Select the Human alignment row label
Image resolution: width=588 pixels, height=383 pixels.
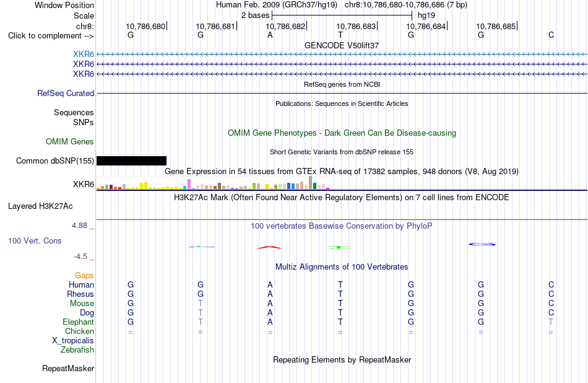pyautogui.click(x=81, y=285)
